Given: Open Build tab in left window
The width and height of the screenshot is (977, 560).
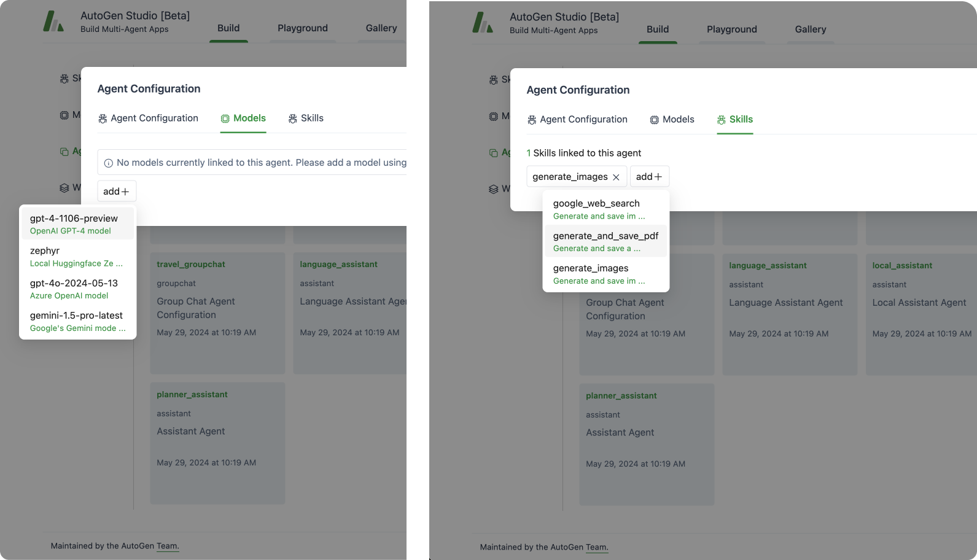Looking at the screenshot, I should pos(228,28).
